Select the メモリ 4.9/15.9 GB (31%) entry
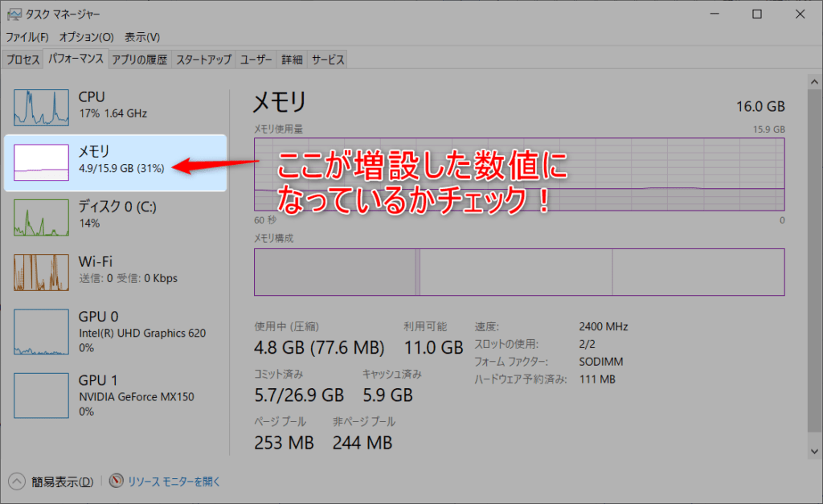 point(116,162)
